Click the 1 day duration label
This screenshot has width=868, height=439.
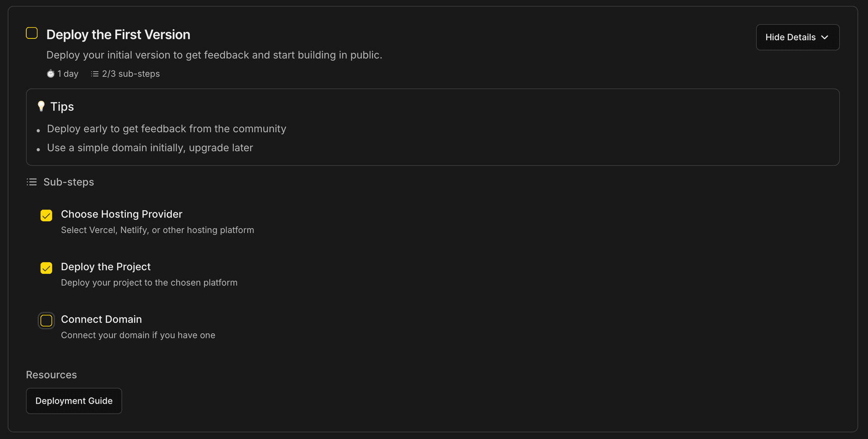(x=68, y=74)
